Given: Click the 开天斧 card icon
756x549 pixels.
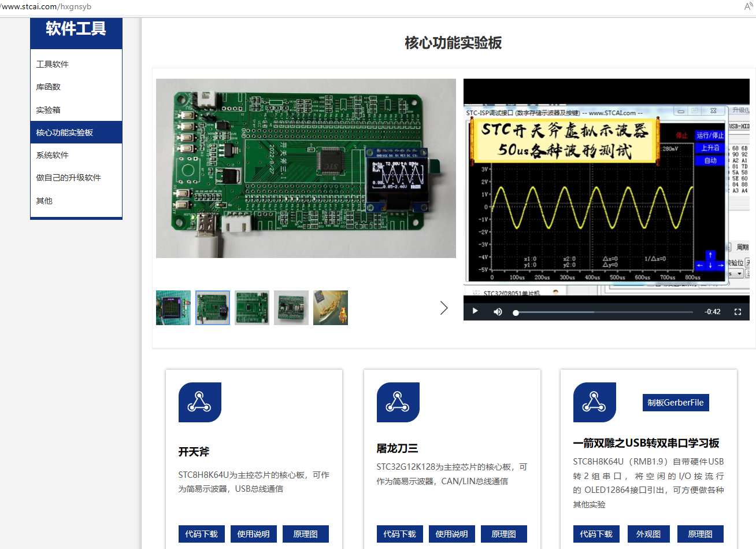Looking at the screenshot, I should pyautogui.click(x=200, y=402).
